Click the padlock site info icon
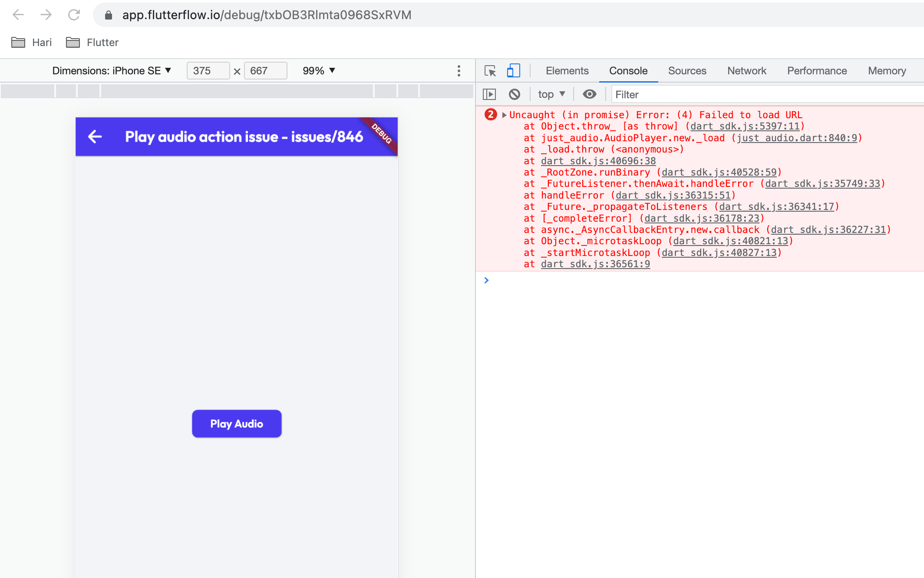This screenshot has height=578, width=924. [109, 15]
